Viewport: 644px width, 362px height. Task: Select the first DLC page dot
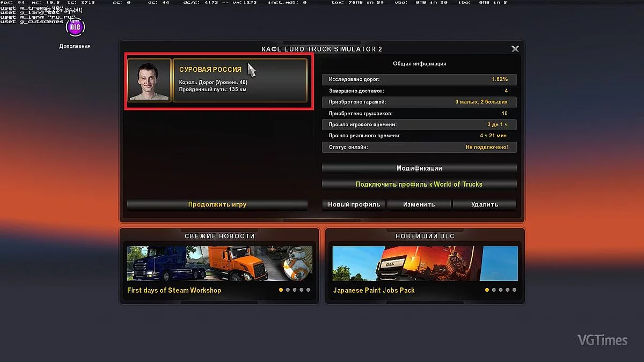tap(487, 290)
